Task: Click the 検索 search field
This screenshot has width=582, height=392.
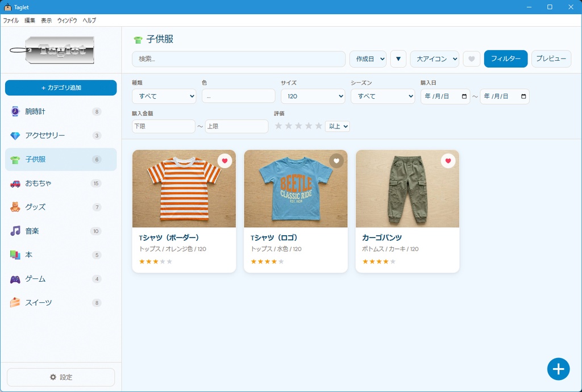Action: (239, 59)
